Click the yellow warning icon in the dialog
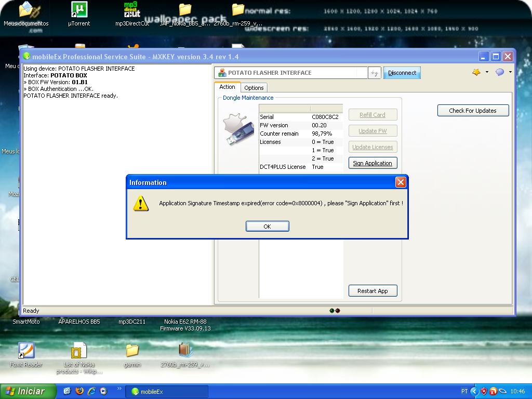This screenshot has height=399, width=532. [x=141, y=203]
